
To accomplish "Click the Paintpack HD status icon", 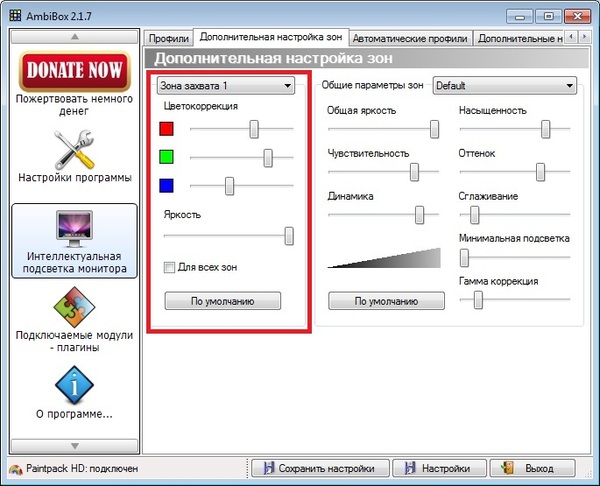I will 16,469.
